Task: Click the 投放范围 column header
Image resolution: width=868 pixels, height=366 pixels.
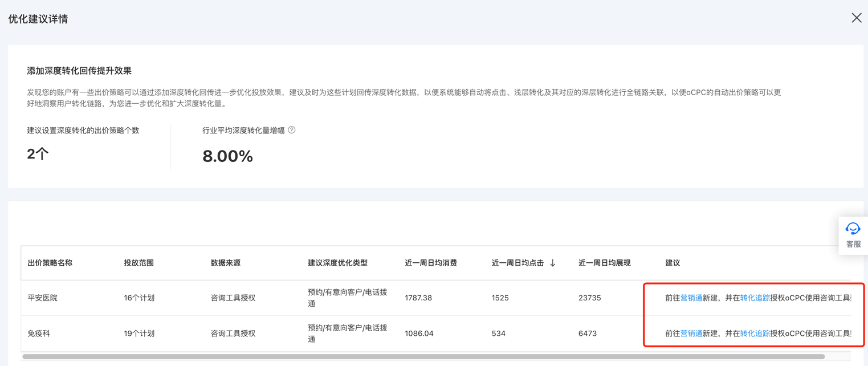Action: [138, 263]
